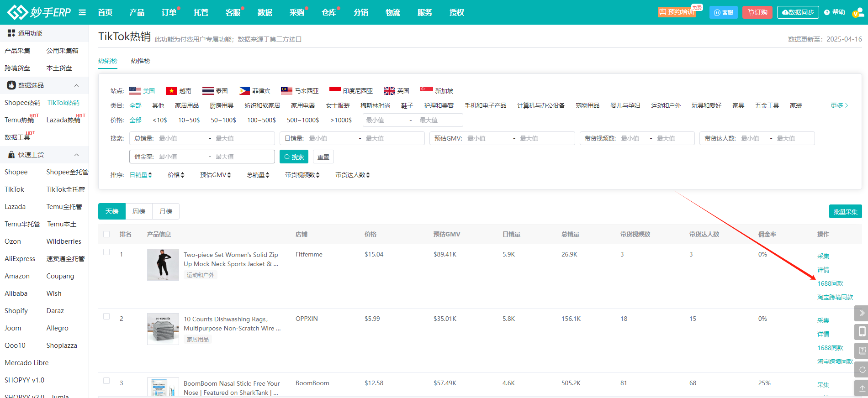Click the floating expand arrow icon
This screenshot has height=398, width=868.
(862, 313)
